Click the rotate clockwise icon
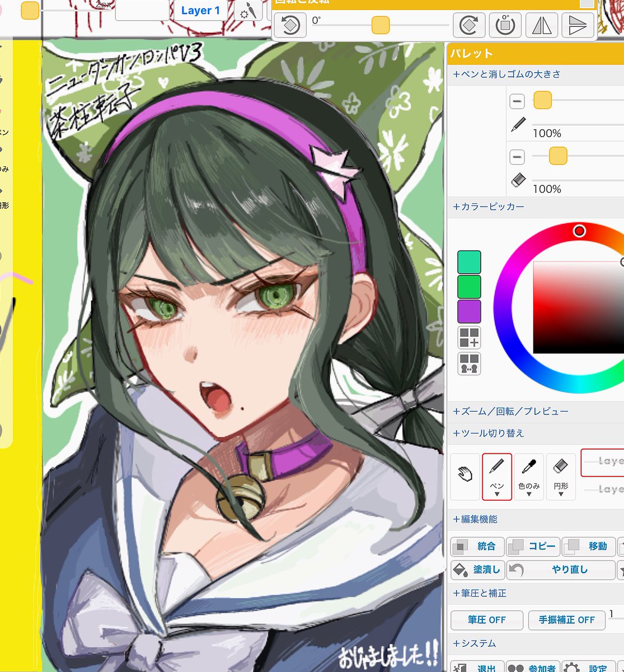The height and width of the screenshot is (672, 624). tap(468, 26)
